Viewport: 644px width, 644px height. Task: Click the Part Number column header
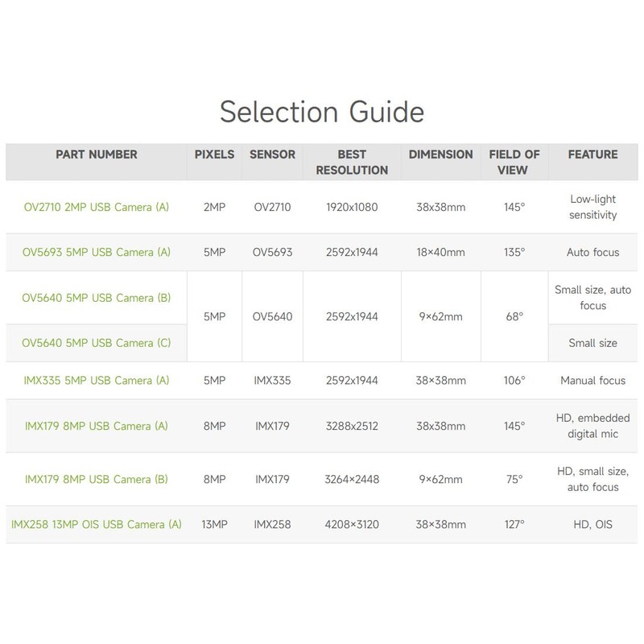click(x=97, y=155)
